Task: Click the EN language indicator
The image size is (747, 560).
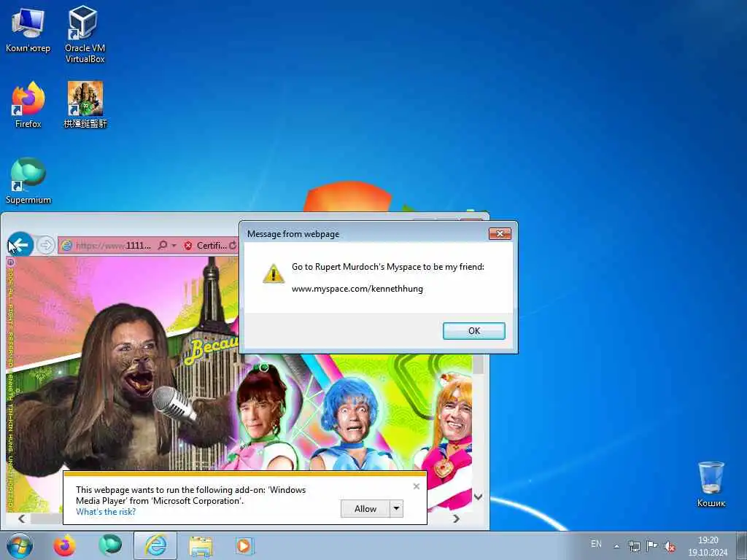Action: click(596, 544)
